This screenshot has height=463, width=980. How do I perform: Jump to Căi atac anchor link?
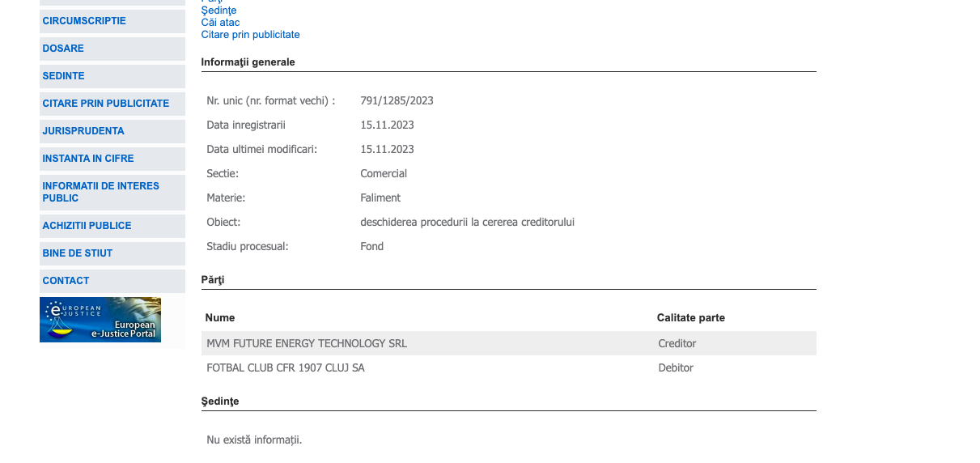(220, 23)
